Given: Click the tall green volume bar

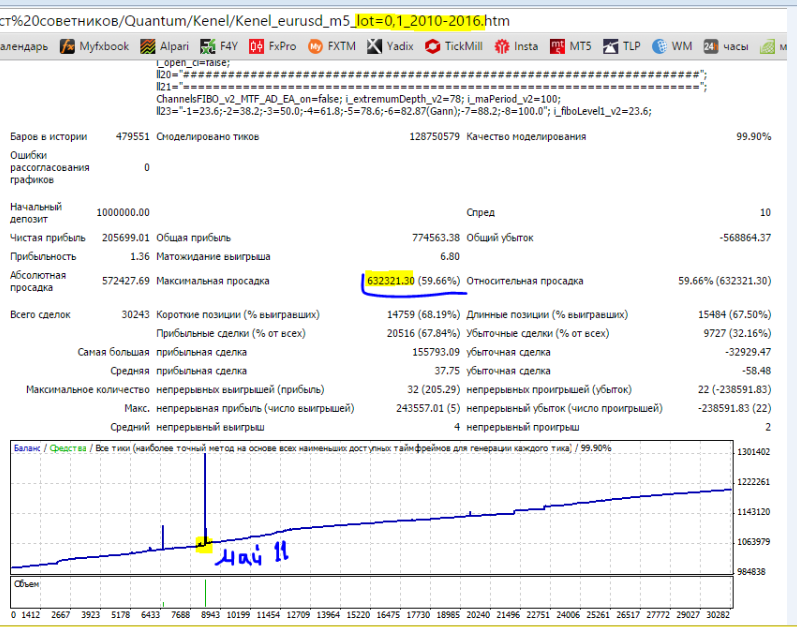Looking at the screenshot, I should click(x=205, y=593).
